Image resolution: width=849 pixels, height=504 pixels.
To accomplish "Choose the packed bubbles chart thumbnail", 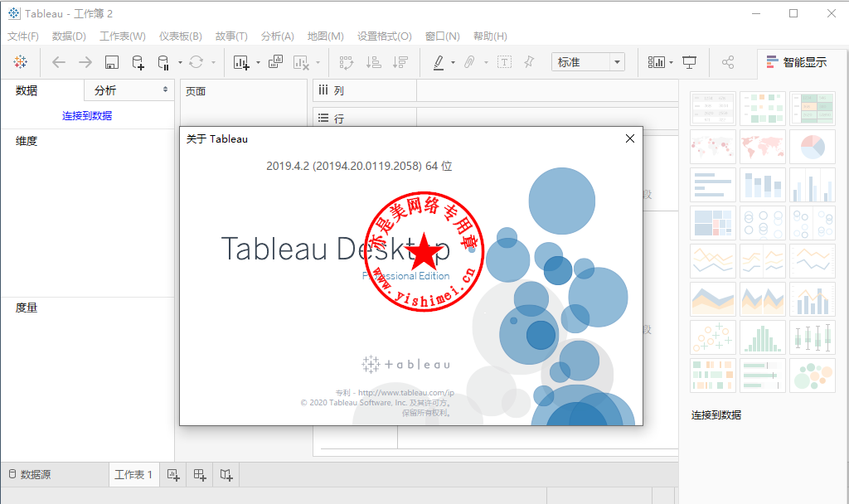I will click(813, 375).
